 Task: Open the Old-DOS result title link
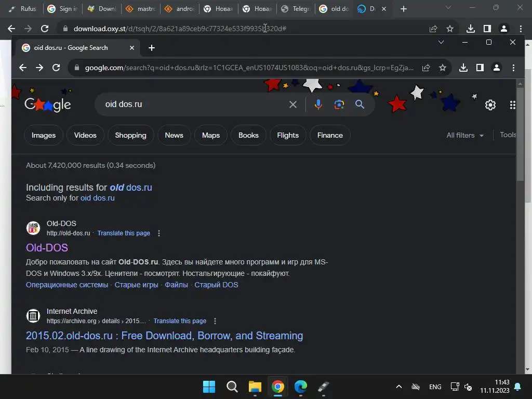pyautogui.click(x=47, y=248)
